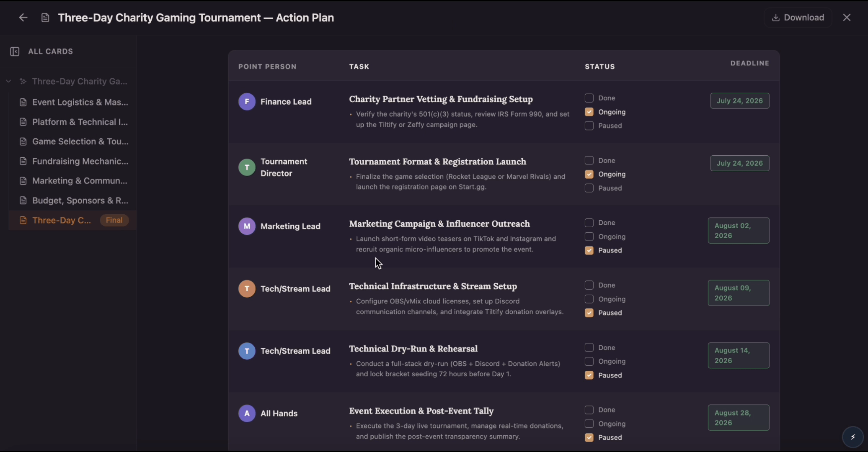
Task: Check Ongoing for Event Execution & Post-Event Tally
Action: (589, 424)
